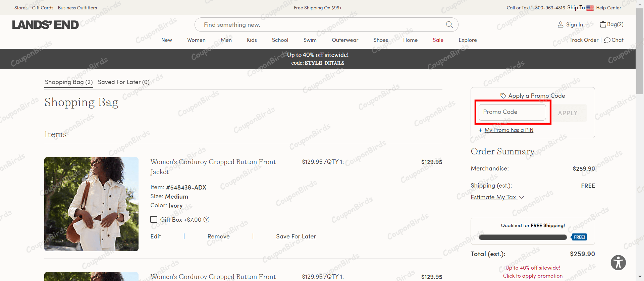644x281 pixels.
Task: Check the Gift Box +$7.00 checkbox
Action: 154,219
